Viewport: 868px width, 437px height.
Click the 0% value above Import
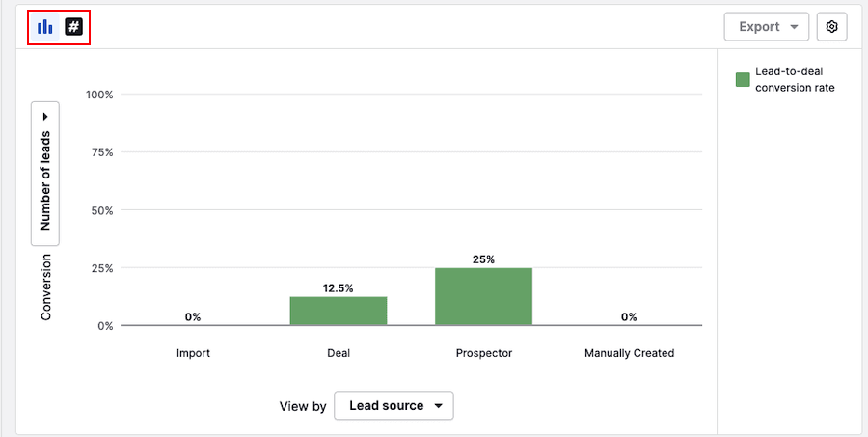[193, 316]
